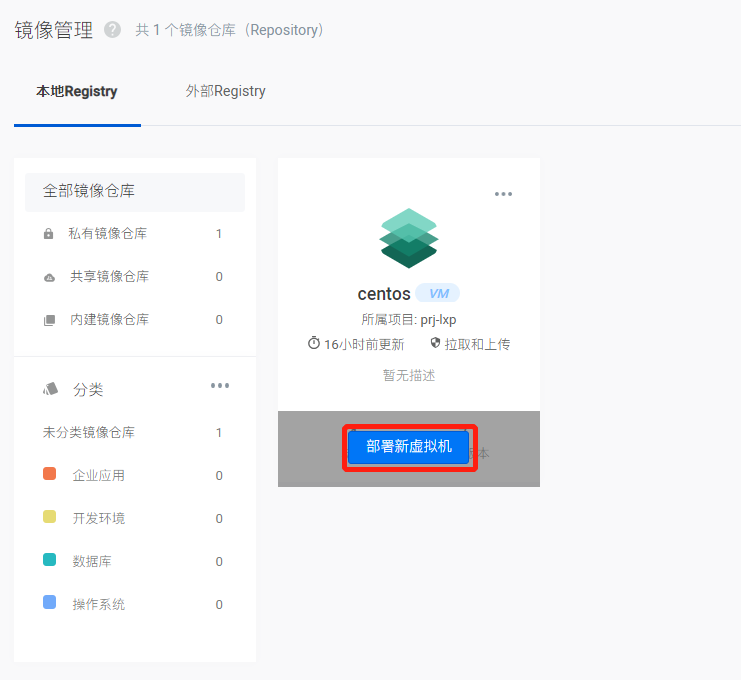Click the orange 企业应用 color swatch
This screenshot has width=741, height=680.
50,474
